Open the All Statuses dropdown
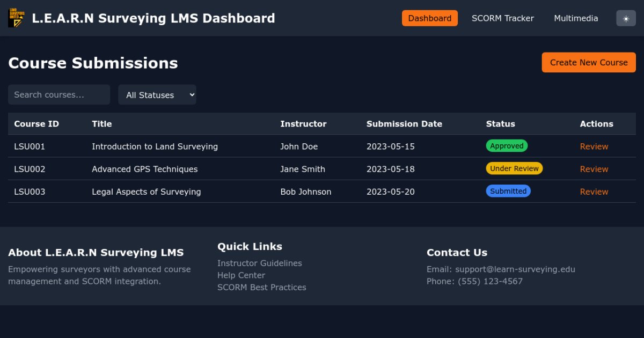The width and height of the screenshot is (644, 338). (x=157, y=94)
